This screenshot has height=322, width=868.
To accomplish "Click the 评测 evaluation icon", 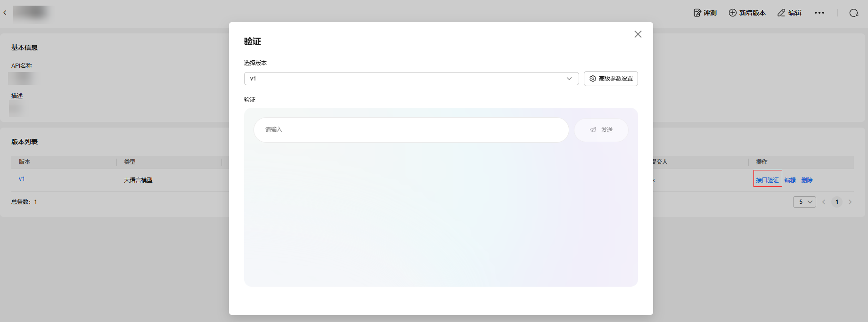I will tap(697, 13).
